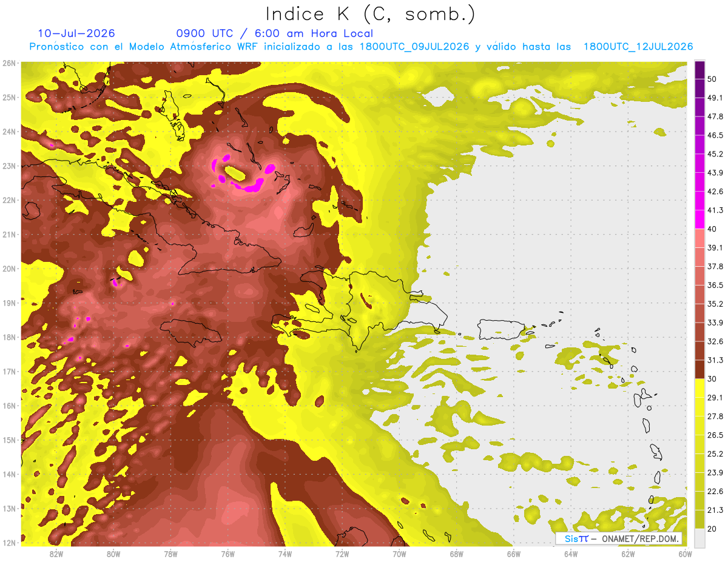Click the SisTT - ONAMET/REP.DOM. credit label

pos(619,538)
